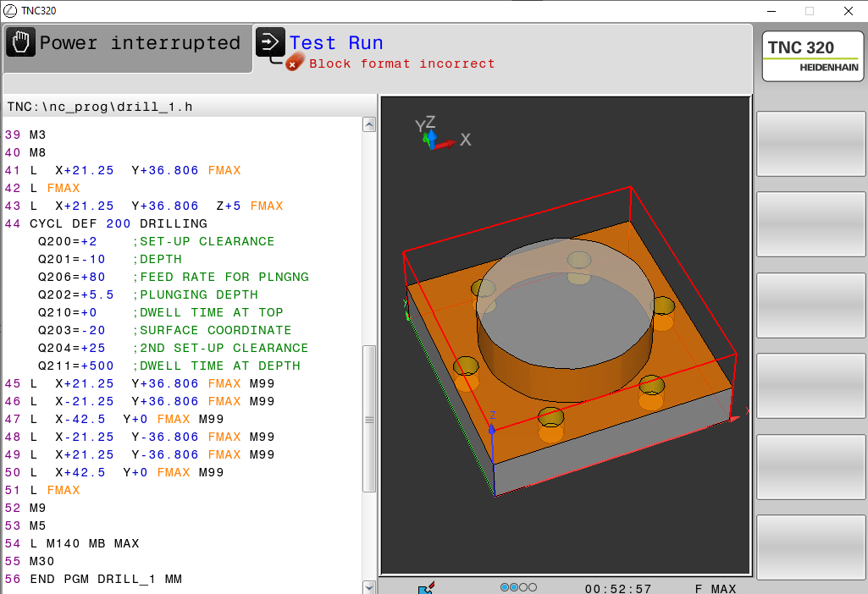The height and width of the screenshot is (594, 868).
Task: Click the TNC320 app icon in title bar
Action: (10, 11)
